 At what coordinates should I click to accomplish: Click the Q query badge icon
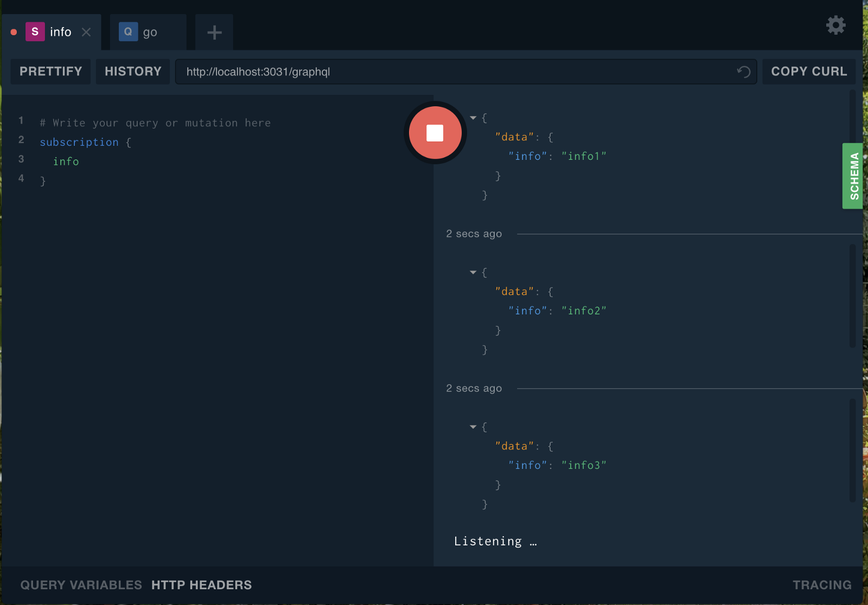[x=128, y=32]
